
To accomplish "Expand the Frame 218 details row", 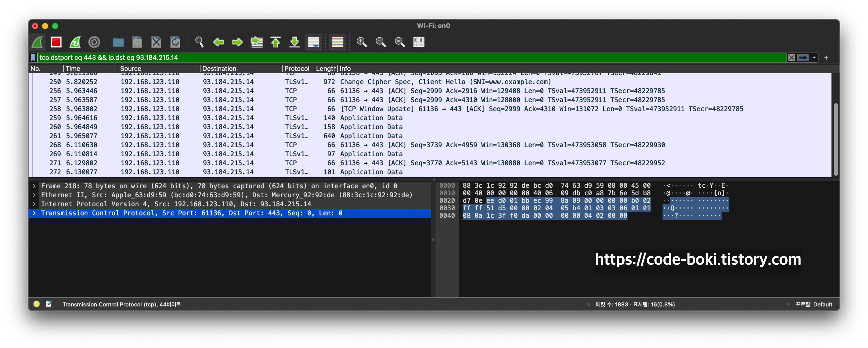I will (x=34, y=186).
